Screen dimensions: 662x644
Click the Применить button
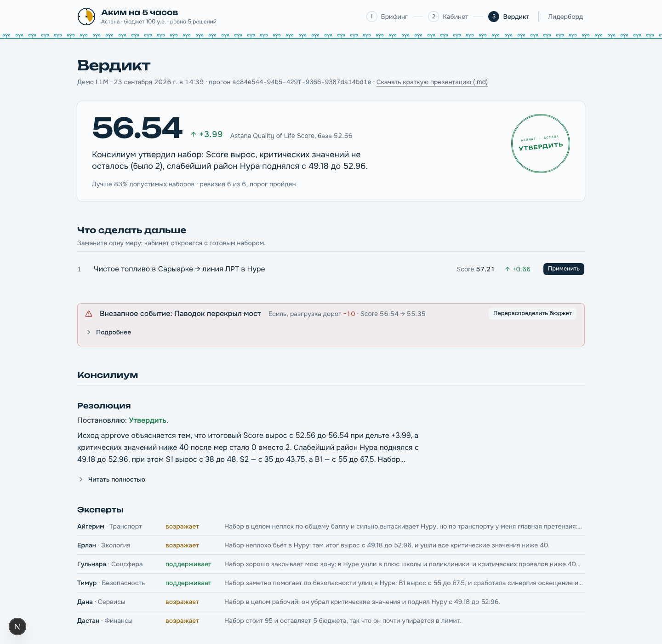564,269
